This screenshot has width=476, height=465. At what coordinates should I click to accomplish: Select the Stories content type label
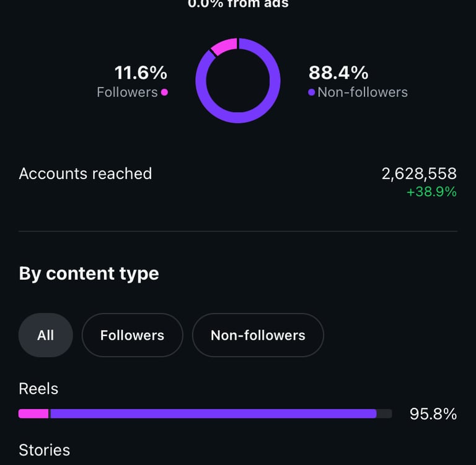45,450
